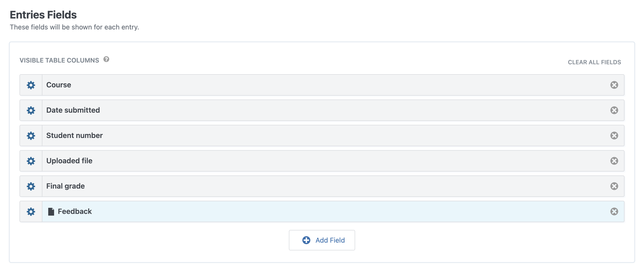Screen dimensions: 644x274
Task: Open settings gear for Uploaded file field
Action: 31,161
